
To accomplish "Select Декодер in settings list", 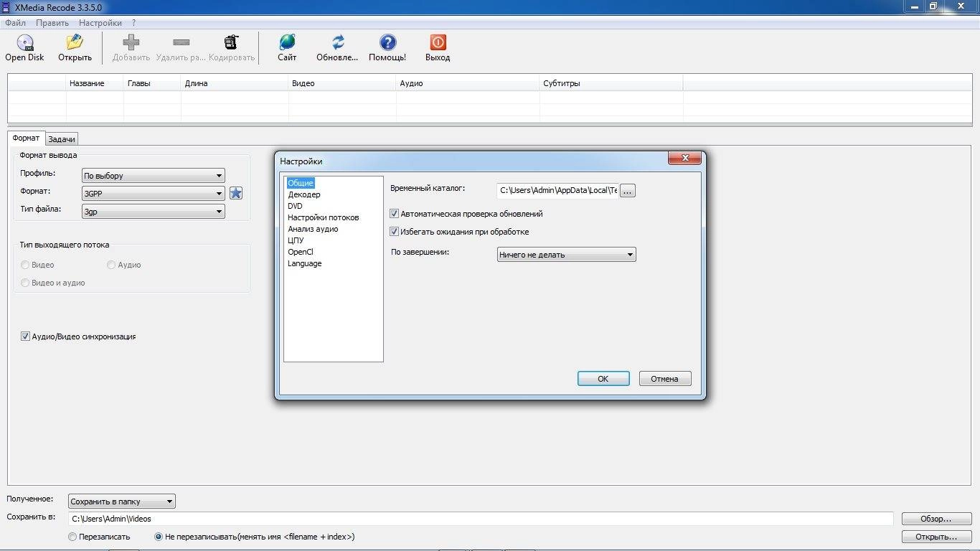I will coord(304,194).
